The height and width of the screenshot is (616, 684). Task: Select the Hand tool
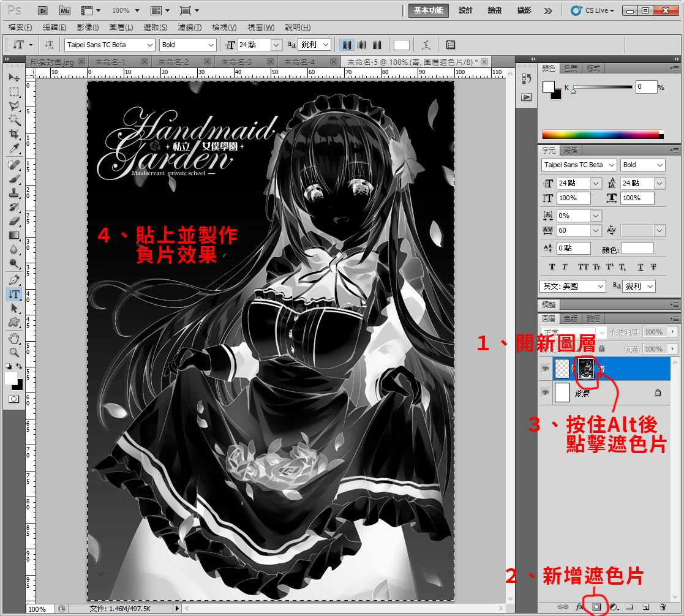[14, 338]
